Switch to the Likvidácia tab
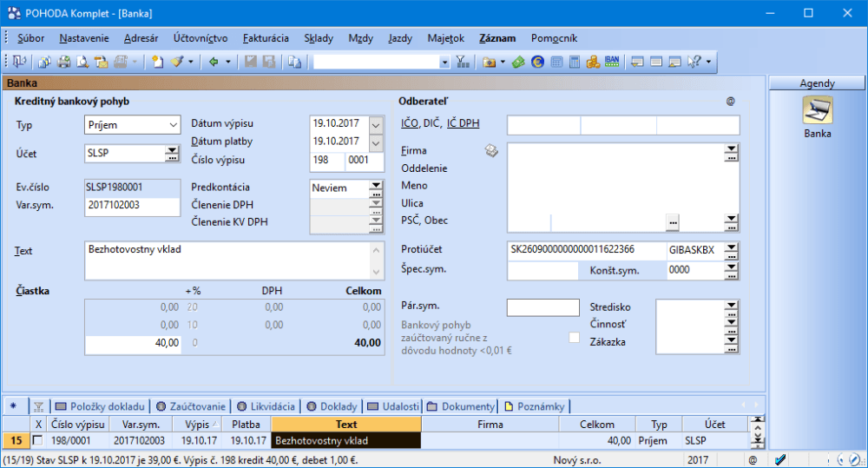 pos(266,406)
